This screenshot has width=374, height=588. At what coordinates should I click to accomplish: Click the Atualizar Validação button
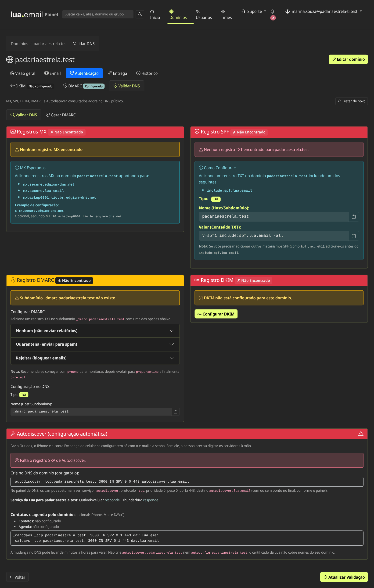click(344, 577)
